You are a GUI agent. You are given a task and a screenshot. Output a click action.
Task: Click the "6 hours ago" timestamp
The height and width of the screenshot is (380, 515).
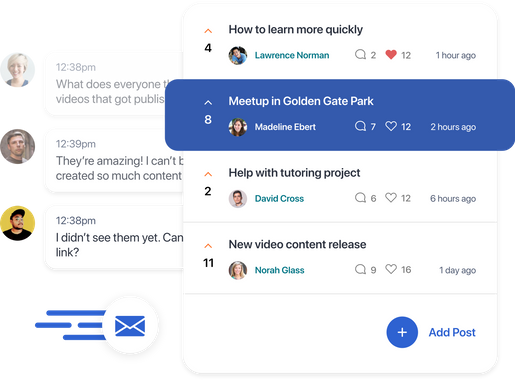click(x=453, y=199)
